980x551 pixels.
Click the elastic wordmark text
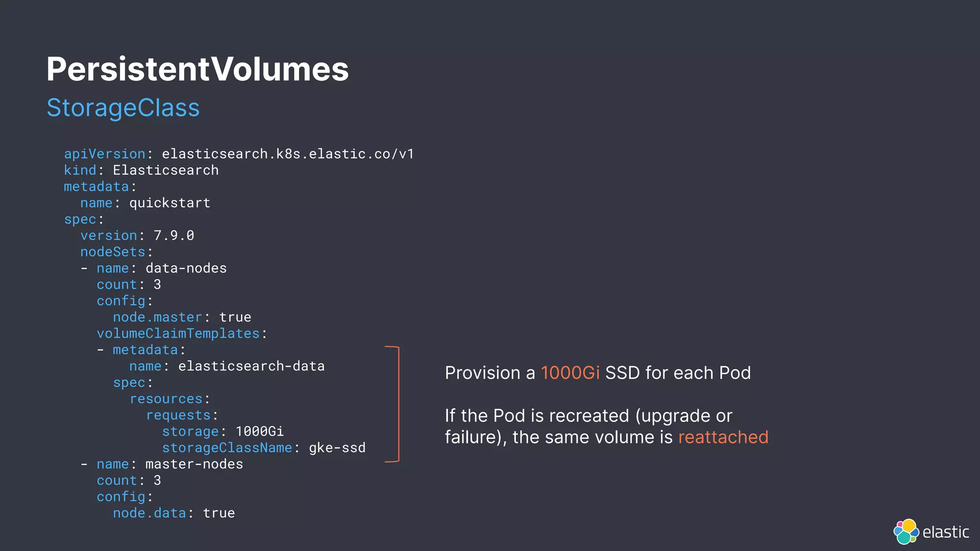pyautogui.click(x=946, y=532)
